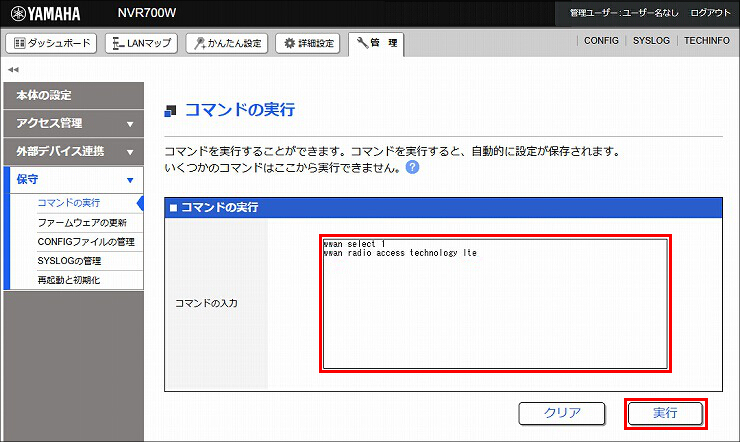Click the コマンドの実行 page heading

pos(240,110)
